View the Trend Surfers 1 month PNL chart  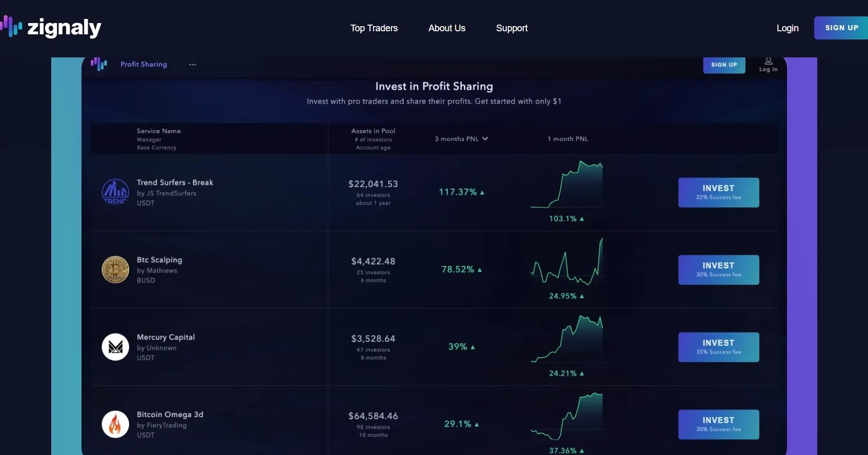pyautogui.click(x=567, y=184)
